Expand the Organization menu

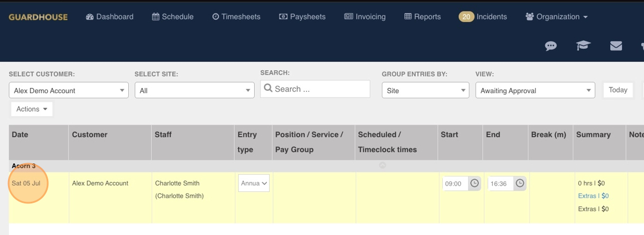(x=557, y=17)
